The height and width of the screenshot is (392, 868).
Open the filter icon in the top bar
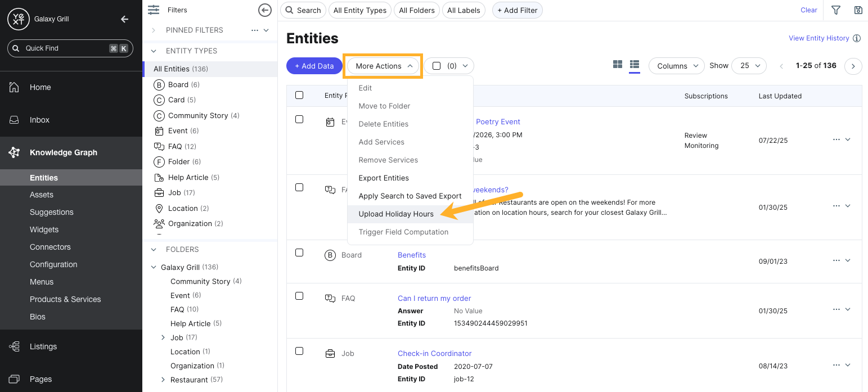(836, 10)
